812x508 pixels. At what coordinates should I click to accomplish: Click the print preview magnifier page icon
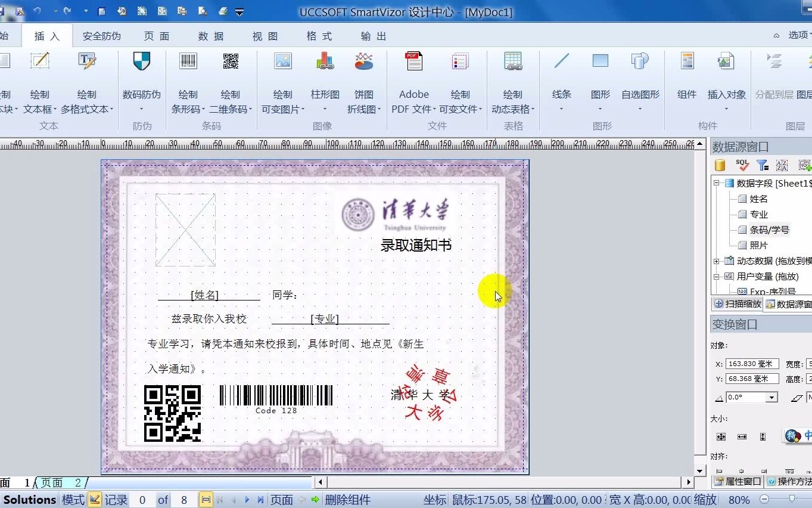[203, 11]
